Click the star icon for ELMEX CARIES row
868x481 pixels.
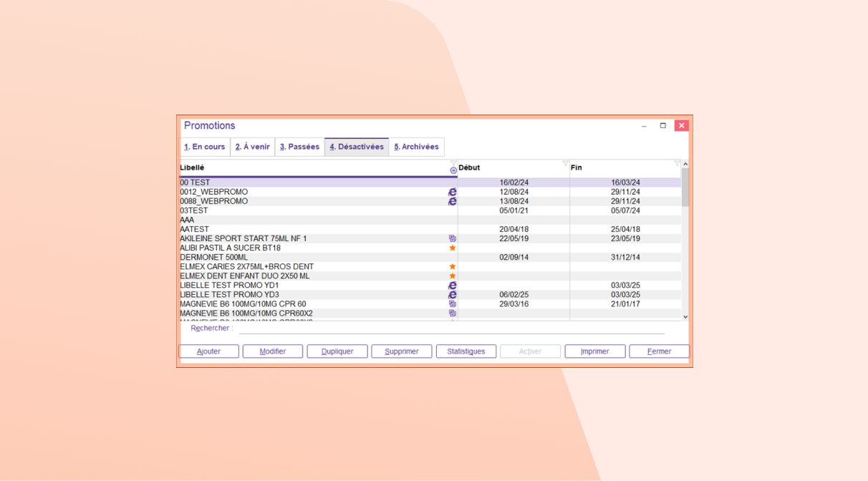[452, 266]
